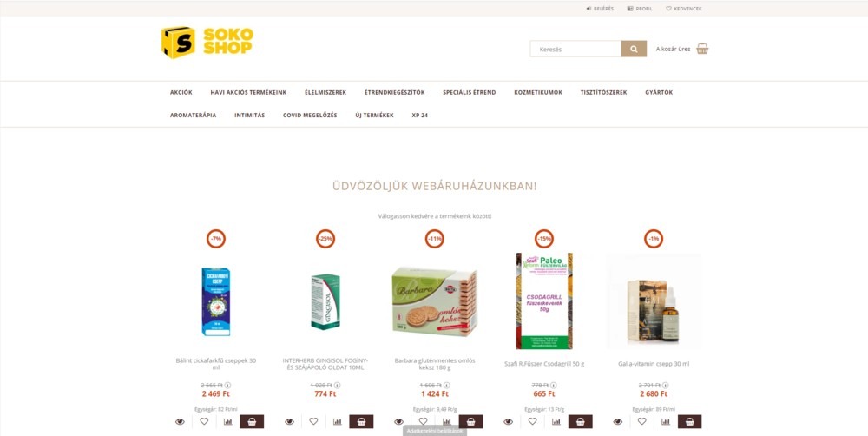Click the search magnifier button

point(634,49)
